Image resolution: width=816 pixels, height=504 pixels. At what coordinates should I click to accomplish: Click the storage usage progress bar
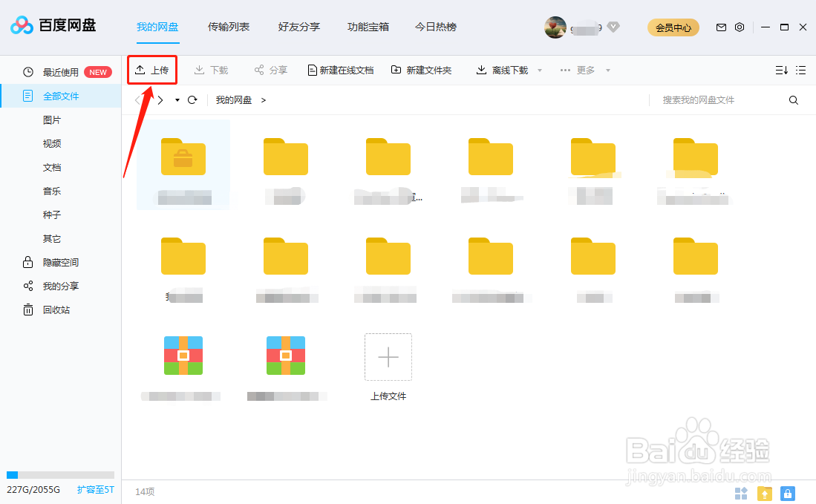60,475
